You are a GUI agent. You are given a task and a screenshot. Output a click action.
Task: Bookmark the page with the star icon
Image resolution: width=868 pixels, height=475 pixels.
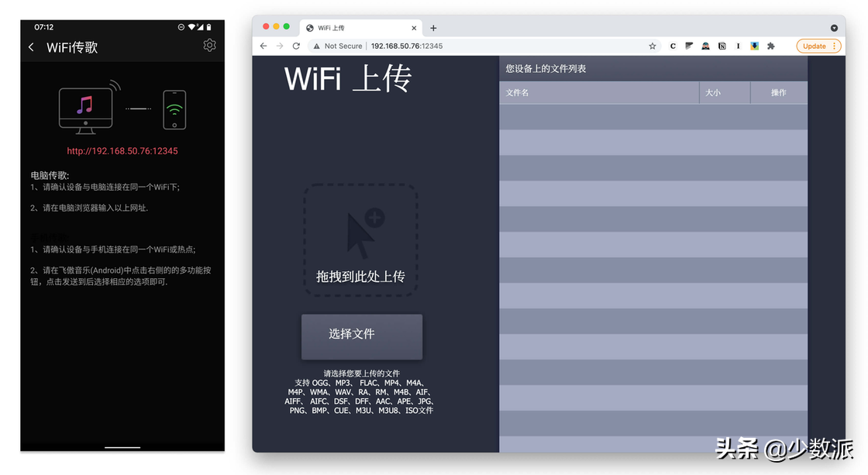coord(652,46)
